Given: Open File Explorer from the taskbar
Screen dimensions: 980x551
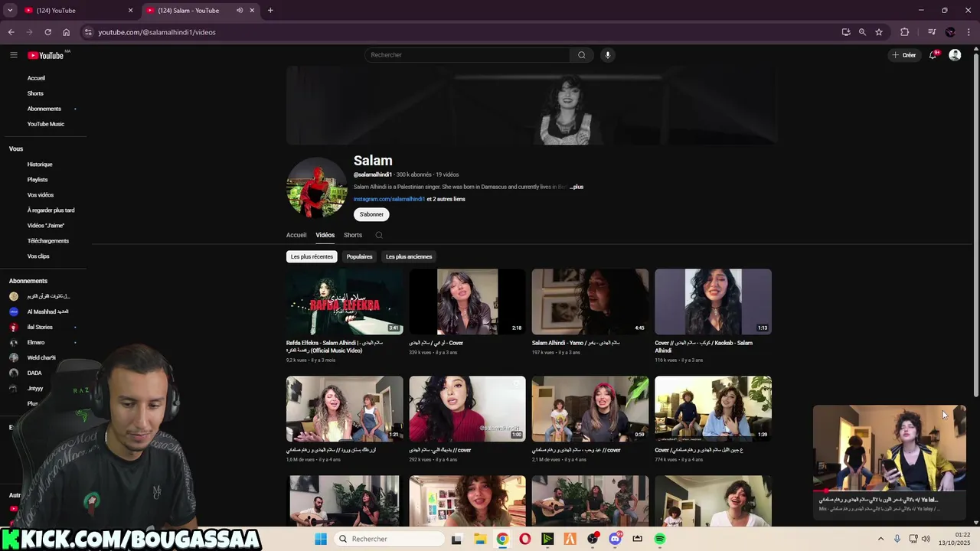Looking at the screenshot, I should coord(479,539).
